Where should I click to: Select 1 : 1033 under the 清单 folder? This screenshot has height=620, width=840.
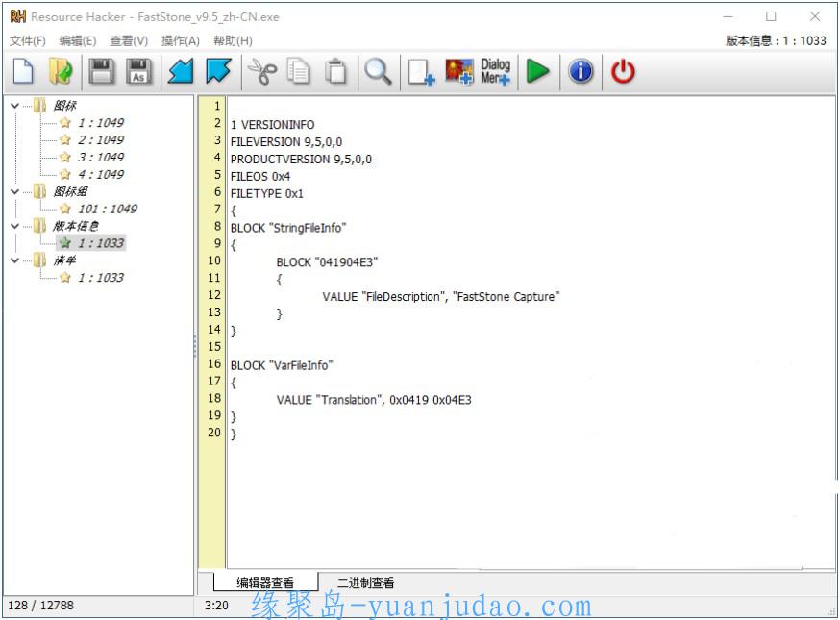tap(101, 278)
